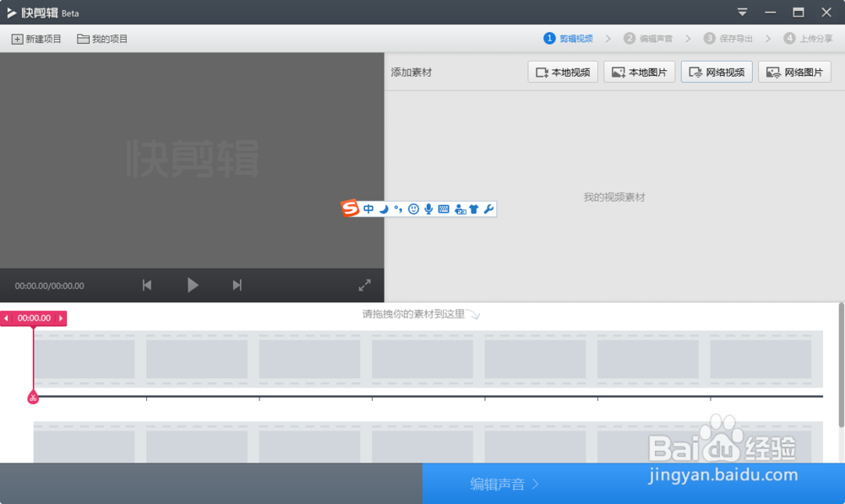Open 我的项目 project list
This screenshot has width=845, height=504.
tap(102, 39)
